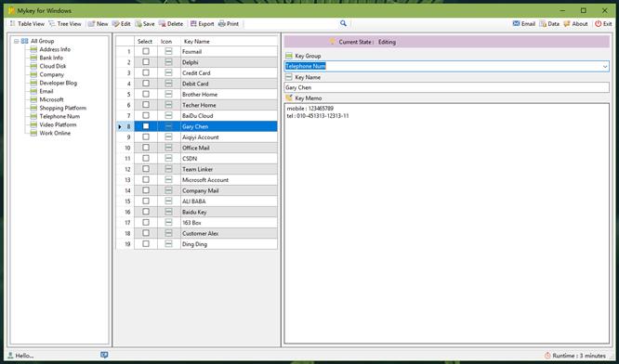The height and width of the screenshot is (364, 619).
Task: Select Shopping Platform group
Action: coord(63,108)
